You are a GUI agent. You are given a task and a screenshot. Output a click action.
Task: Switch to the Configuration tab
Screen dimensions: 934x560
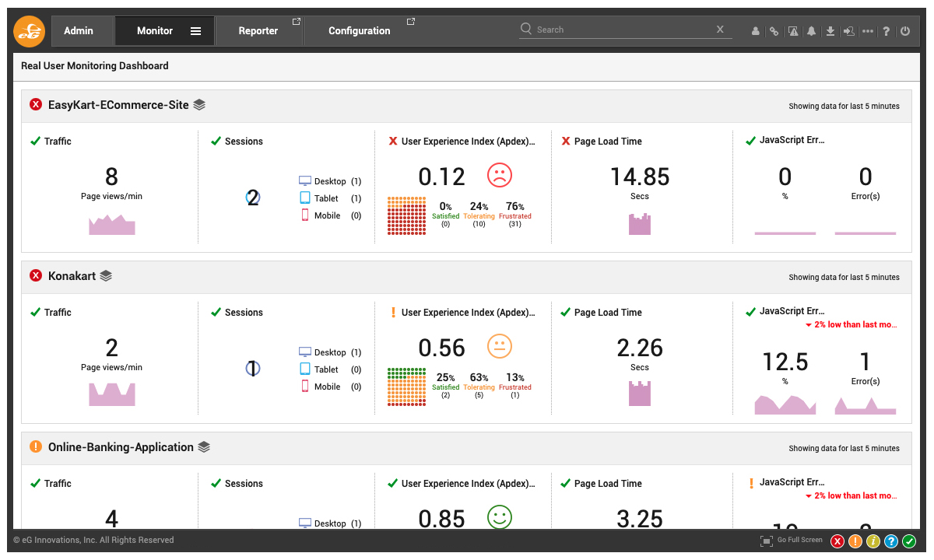tap(360, 31)
